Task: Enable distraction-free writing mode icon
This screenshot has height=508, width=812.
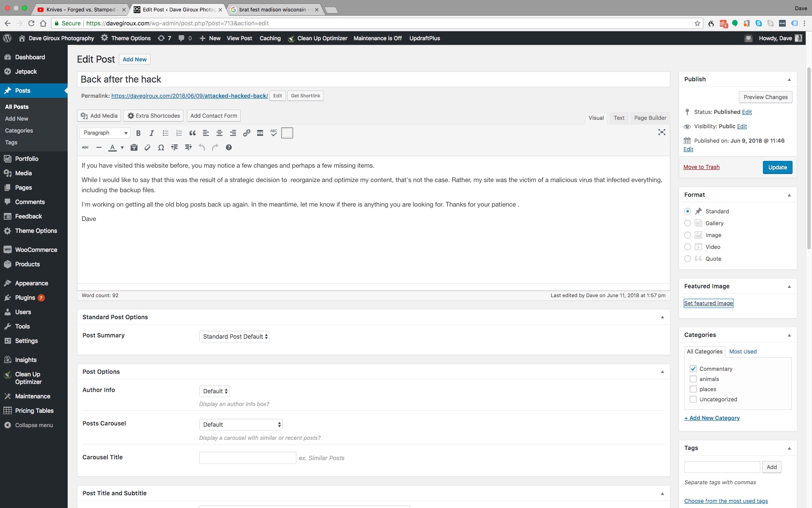Action: pyautogui.click(x=661, y=133)
